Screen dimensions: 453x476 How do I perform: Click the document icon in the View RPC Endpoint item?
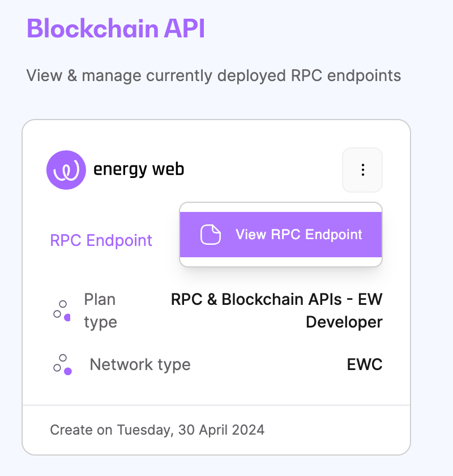(211, 235)
